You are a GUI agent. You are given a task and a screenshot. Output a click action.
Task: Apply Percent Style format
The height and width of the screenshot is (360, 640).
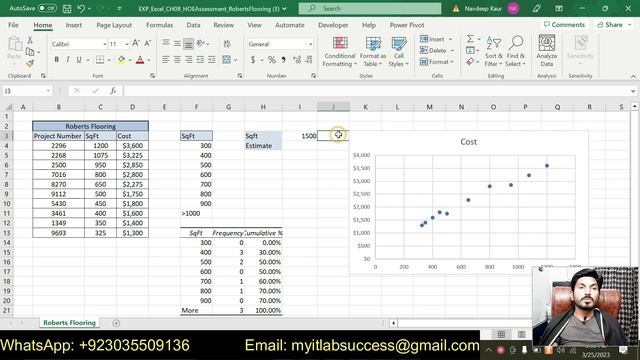tap(272, 60)
